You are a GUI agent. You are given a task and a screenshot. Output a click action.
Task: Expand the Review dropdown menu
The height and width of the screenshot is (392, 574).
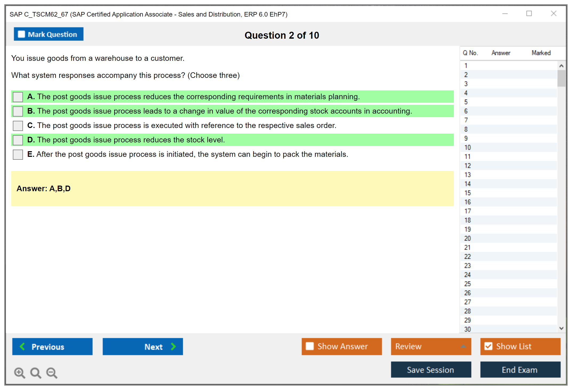[x=463, y=346]
